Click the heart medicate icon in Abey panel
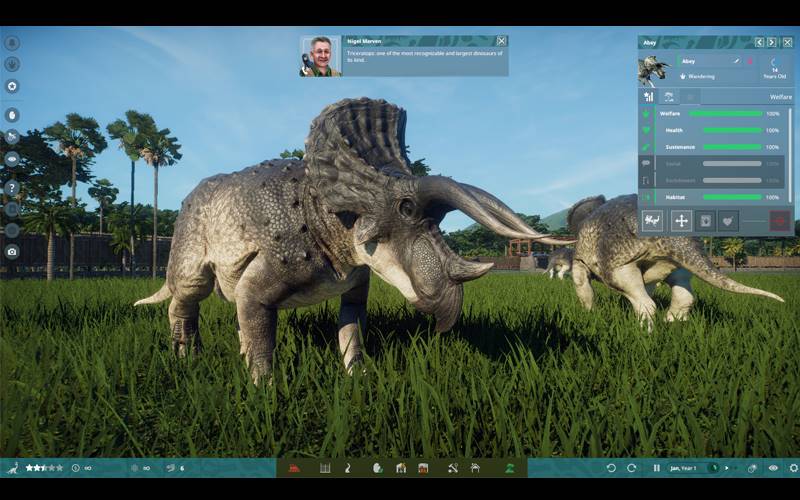The height and width of the screenshot is (500, 800). coord(728,221)
